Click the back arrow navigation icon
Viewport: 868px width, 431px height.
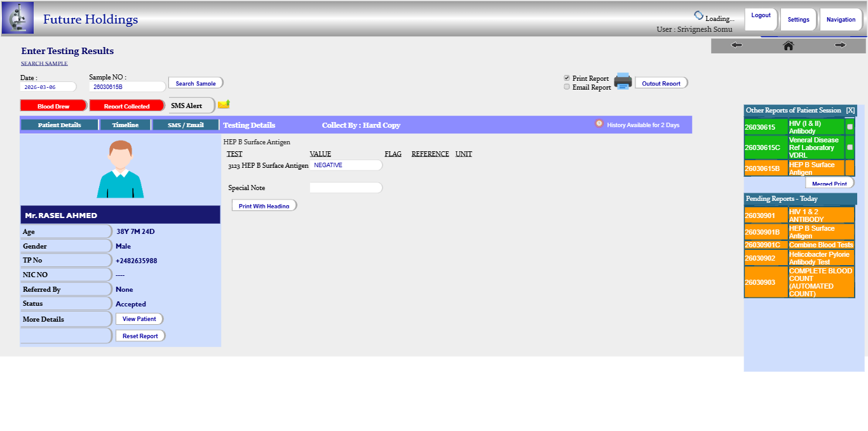pyautogui.click(x=736, y=45)
